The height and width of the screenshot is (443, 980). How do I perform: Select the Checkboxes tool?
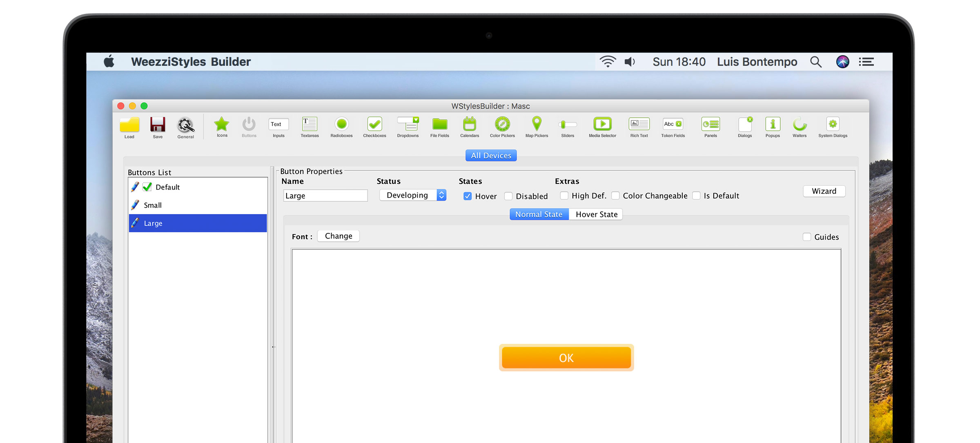click(374, 127)
